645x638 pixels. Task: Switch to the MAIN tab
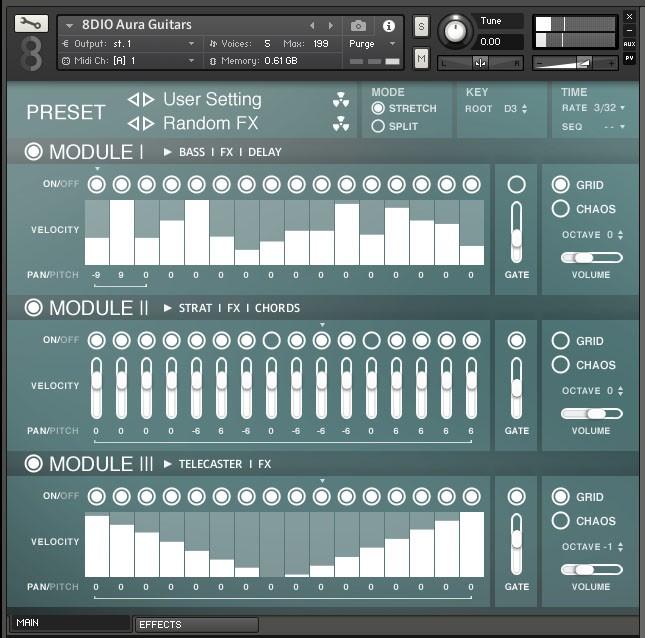70,624
